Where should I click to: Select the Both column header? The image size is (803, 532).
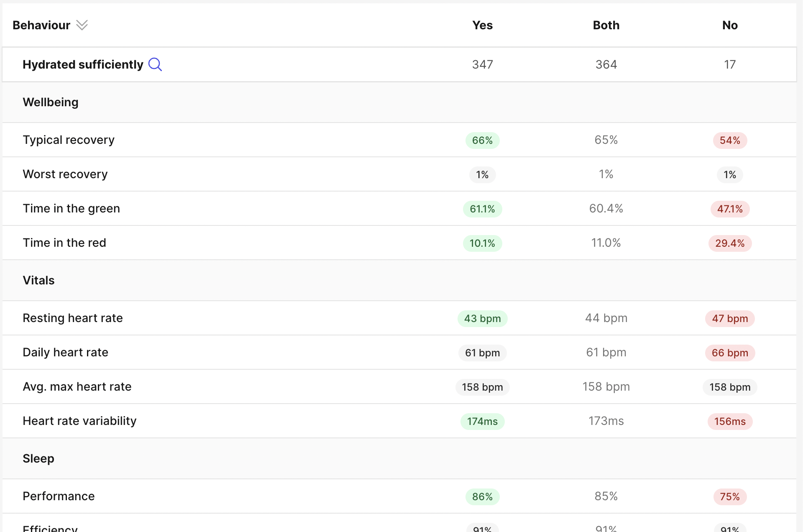pos(606,25)
